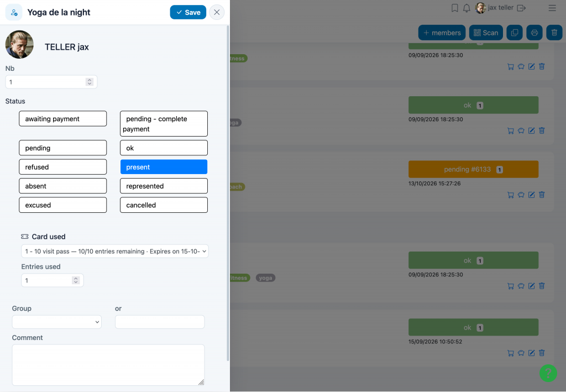Click the side panel's vertical scrollbar
This screenshot has width=566, height=392.
pos(228,193)
